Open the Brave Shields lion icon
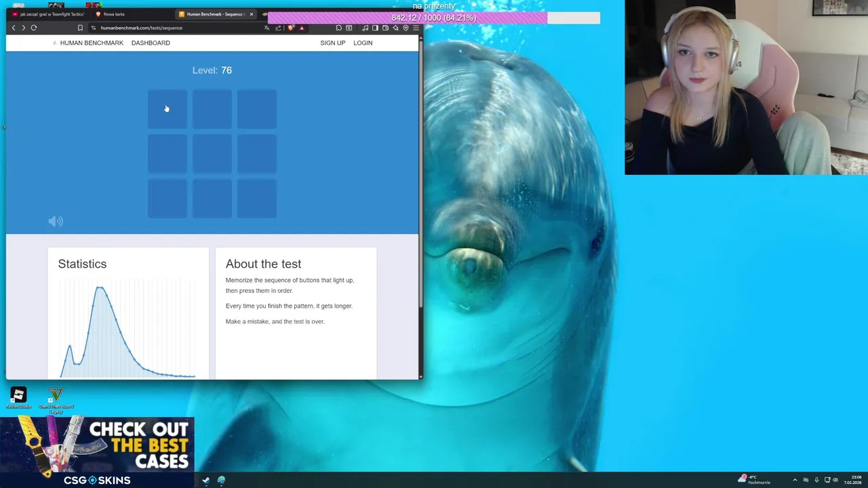This screenshot has height=488, width=868. tap(290, 28)
